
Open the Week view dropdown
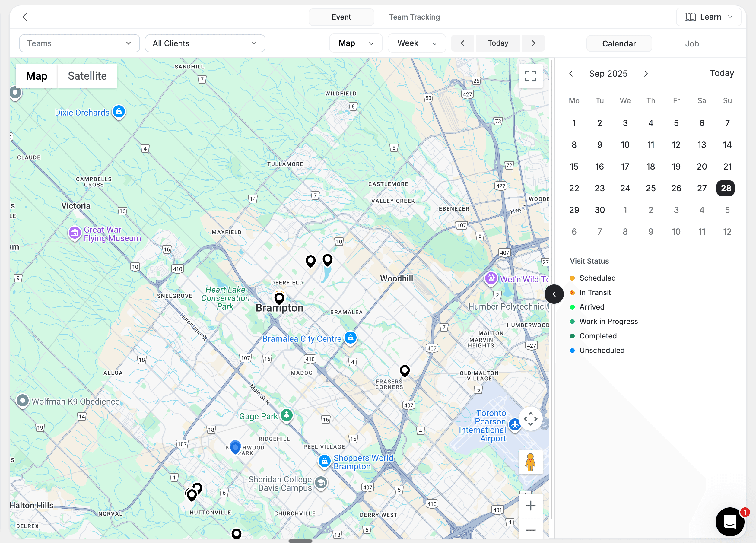tap(417, 43)
